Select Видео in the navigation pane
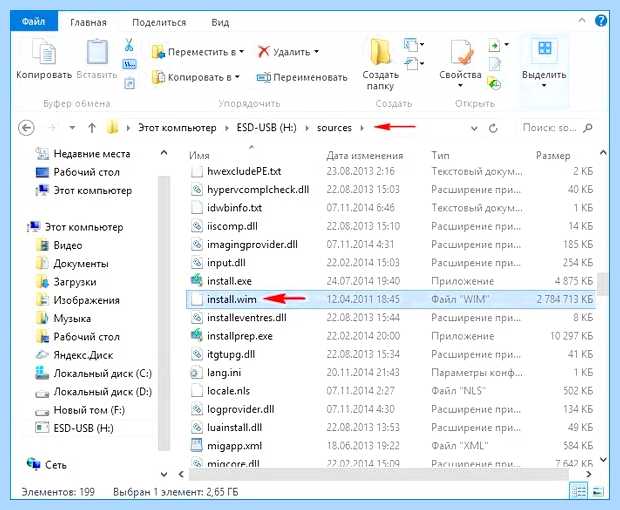Screen dimensions: 620x510 [68, 246]
